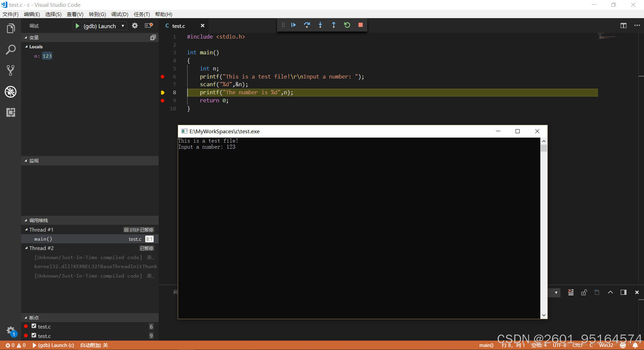Open the Source Control view
644x350 pixels.
click(11, 70)
